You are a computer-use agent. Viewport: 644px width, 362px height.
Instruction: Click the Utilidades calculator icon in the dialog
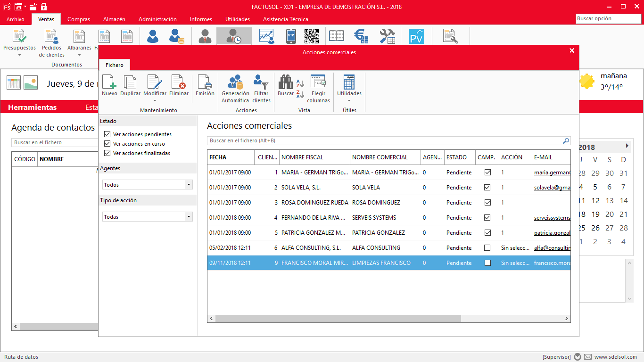[349, 82]
